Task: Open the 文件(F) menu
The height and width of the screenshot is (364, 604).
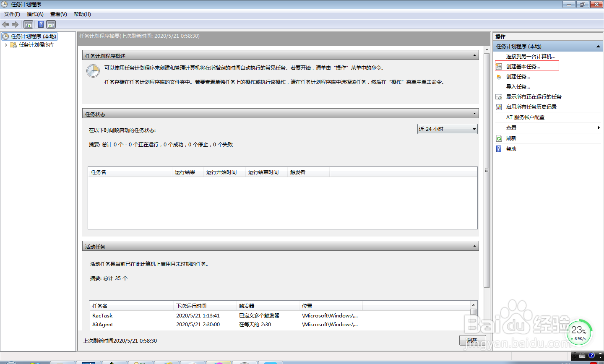Action: click(12, 14)
